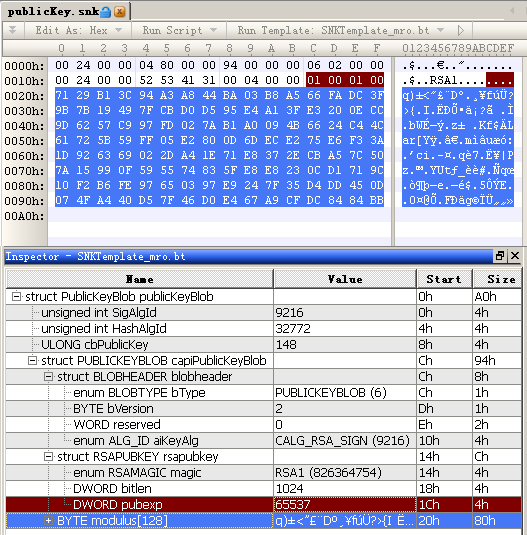Click the Inspector - SNKTemplate_mro.bt title bar
Viewport: 527px width, 535px height.
tap(248, 256)
